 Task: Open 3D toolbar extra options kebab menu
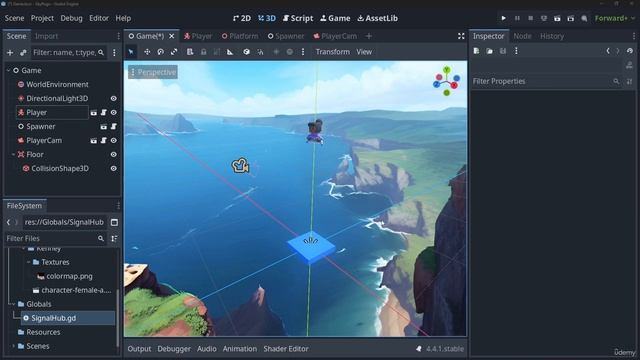(x=303, y=52)
